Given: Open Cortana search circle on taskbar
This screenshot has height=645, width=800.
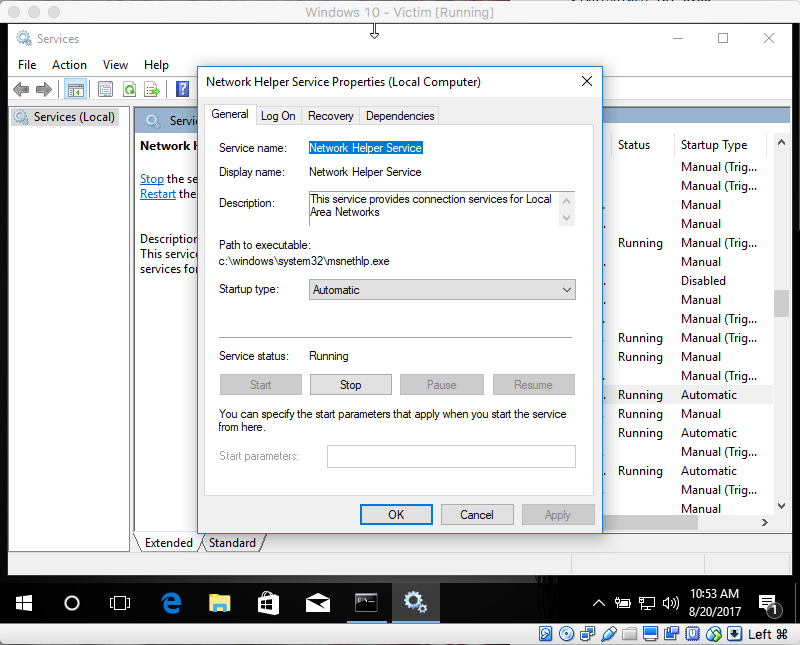Looking at the screenshot, I should click(72, 603).
